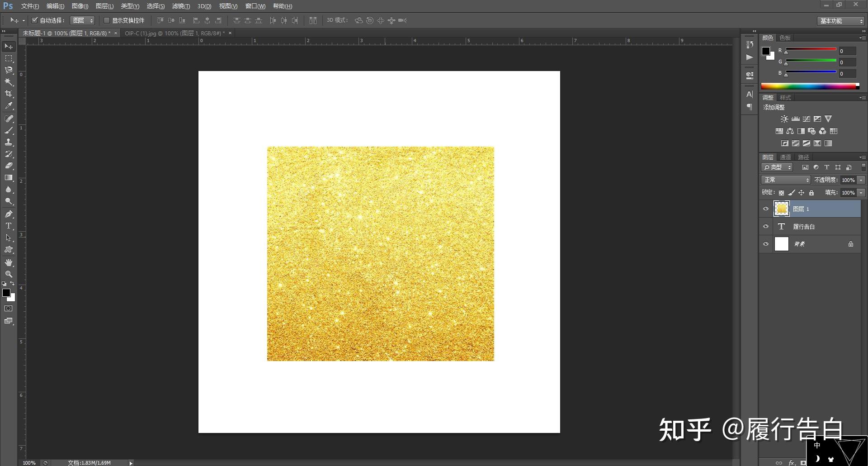Switch to the 路径 tab
Screen dimensions: 868x466
pyautogui.click(x=803, y=157)
